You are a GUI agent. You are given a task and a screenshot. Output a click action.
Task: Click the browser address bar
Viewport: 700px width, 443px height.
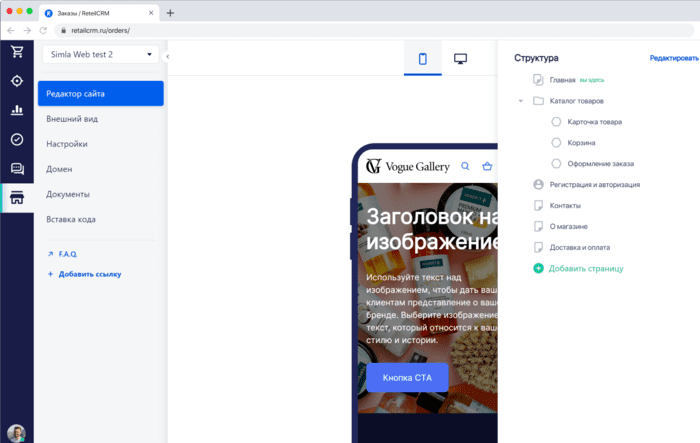click(x=374, y=30)
